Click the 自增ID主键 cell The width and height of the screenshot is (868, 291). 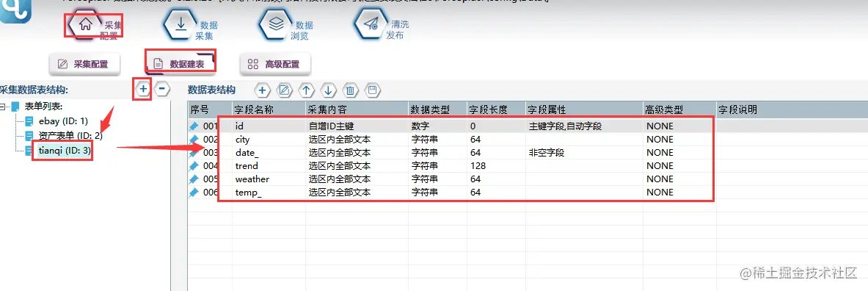pos(357,126)
